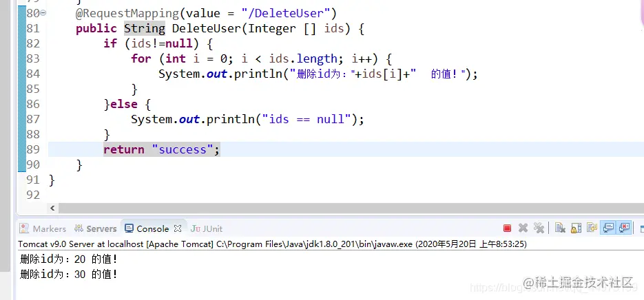Click the return keyword on line 89

click(123, 149)
